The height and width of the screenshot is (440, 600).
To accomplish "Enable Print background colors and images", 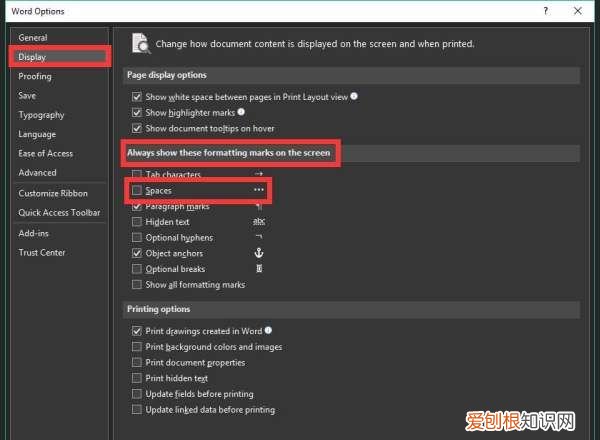I will tap(137, 347).
